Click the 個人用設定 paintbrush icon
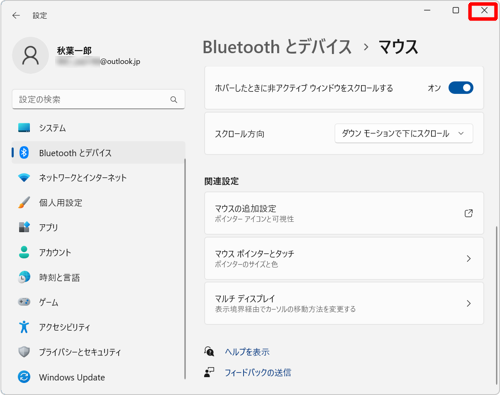 [x=24, y=202]
